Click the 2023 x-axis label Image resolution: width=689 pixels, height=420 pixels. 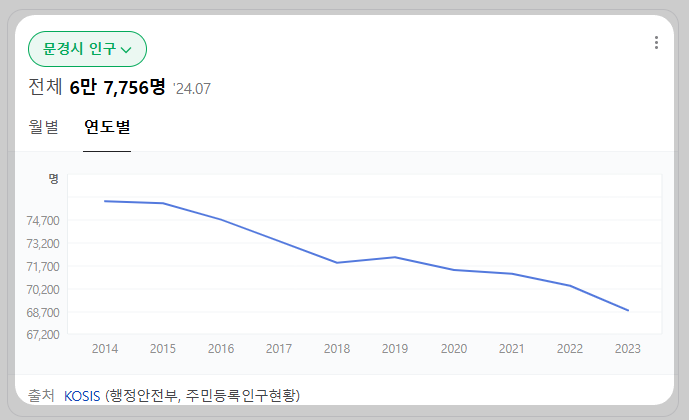[628, 349]
